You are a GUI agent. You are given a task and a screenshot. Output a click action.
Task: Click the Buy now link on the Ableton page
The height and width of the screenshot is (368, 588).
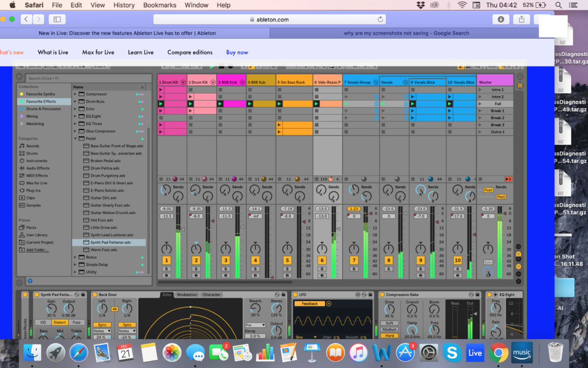[x=237, y=52]
